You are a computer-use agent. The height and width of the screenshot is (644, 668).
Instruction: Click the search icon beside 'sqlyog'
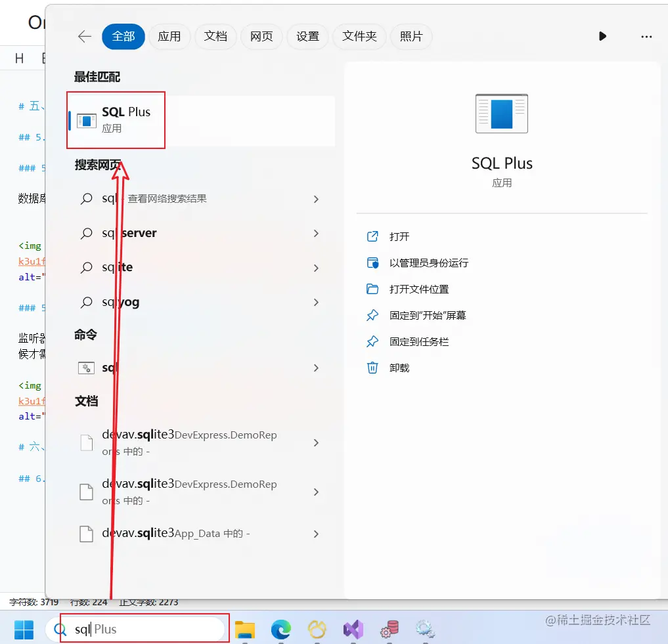pyautogui.click(x=87, y=303)
